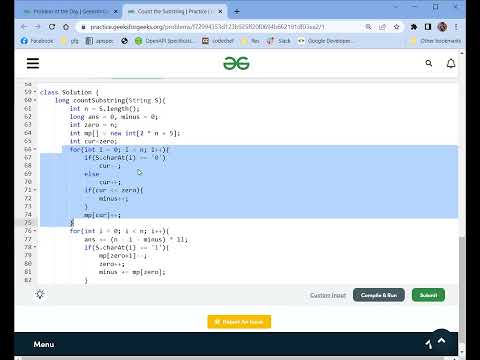The width and height of the screenshot is (480, 360).
Task: Go back in browser history
Action: (x=24, y=27)
